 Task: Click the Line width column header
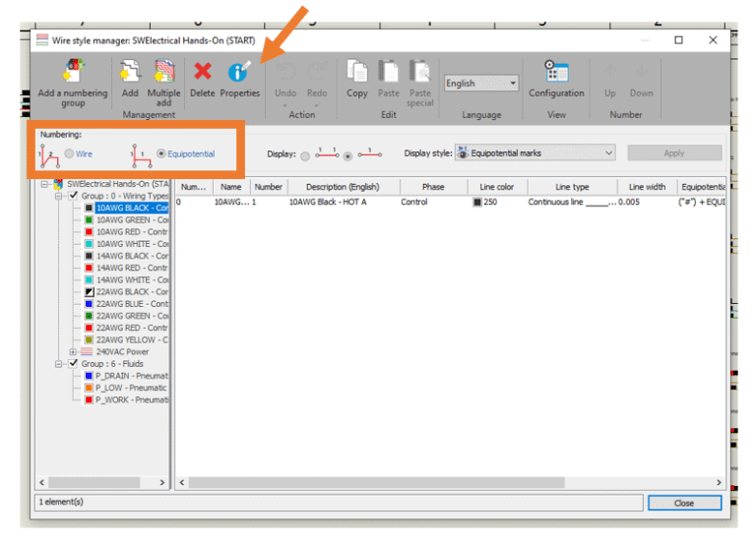pyautogui.click(x=648, y=187)
